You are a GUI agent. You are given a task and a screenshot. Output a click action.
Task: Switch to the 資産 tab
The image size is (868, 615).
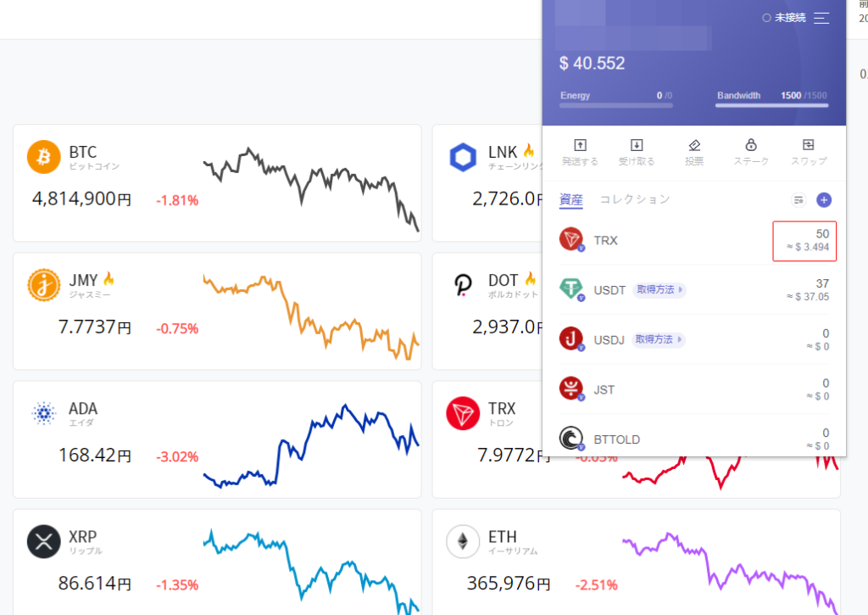click(571, 200)
